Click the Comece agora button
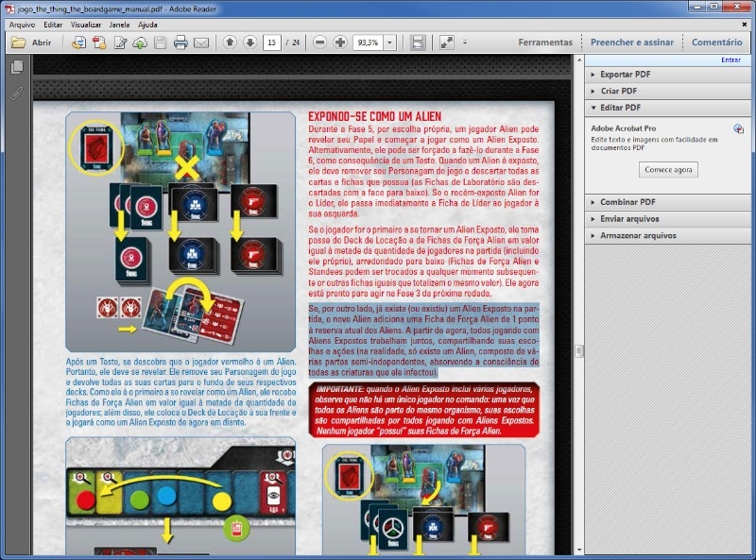The image size is (756, 560). coord(669,170)
